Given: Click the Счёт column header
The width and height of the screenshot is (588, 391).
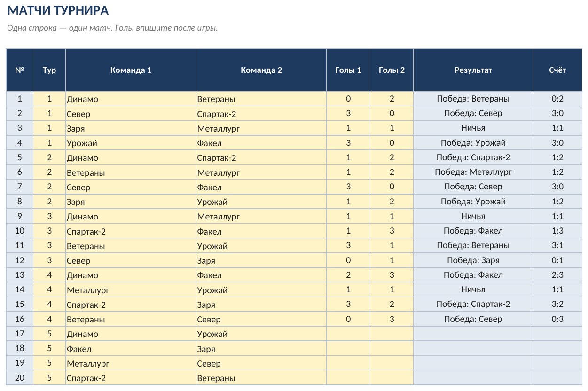Looking at the screenshot, I should coord(557,70).
